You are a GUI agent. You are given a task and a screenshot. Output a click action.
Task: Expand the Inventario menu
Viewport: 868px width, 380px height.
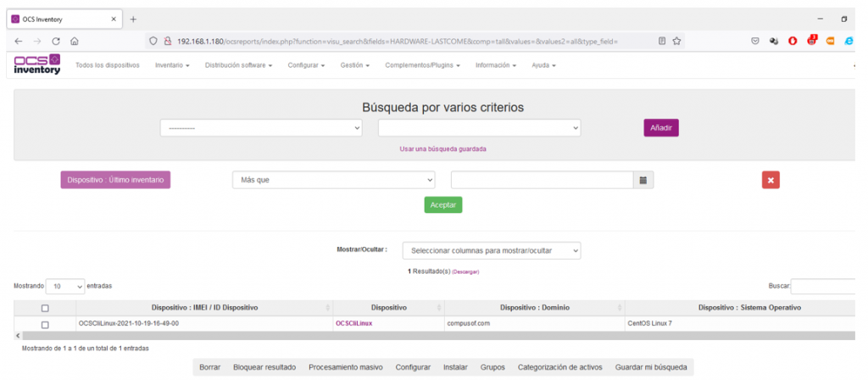[172, 65]
